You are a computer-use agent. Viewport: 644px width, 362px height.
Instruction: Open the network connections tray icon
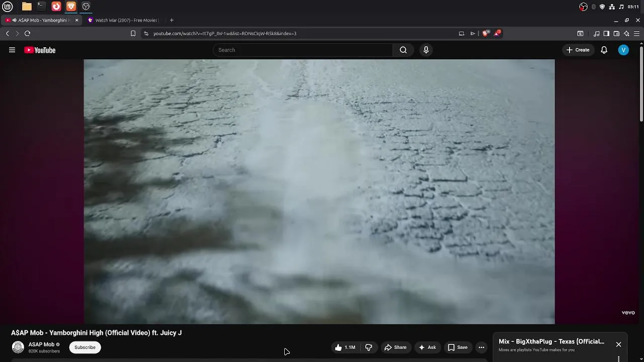612,7
